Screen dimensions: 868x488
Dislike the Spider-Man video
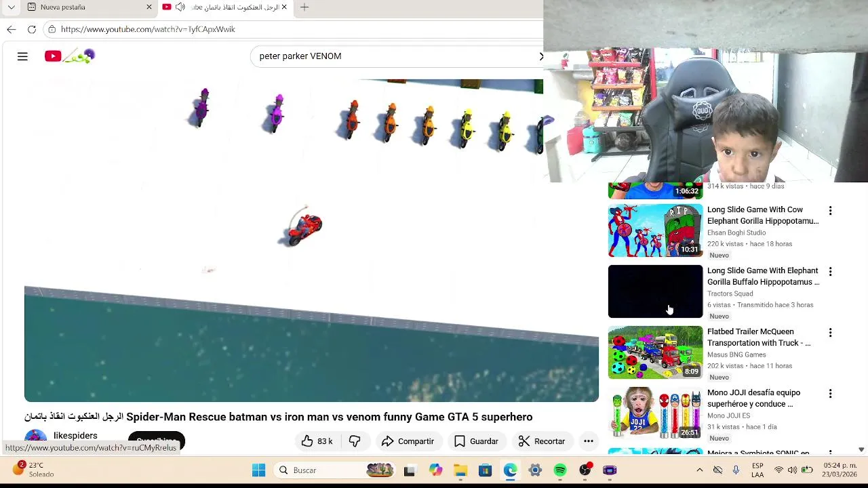click(x=355, y=441)
